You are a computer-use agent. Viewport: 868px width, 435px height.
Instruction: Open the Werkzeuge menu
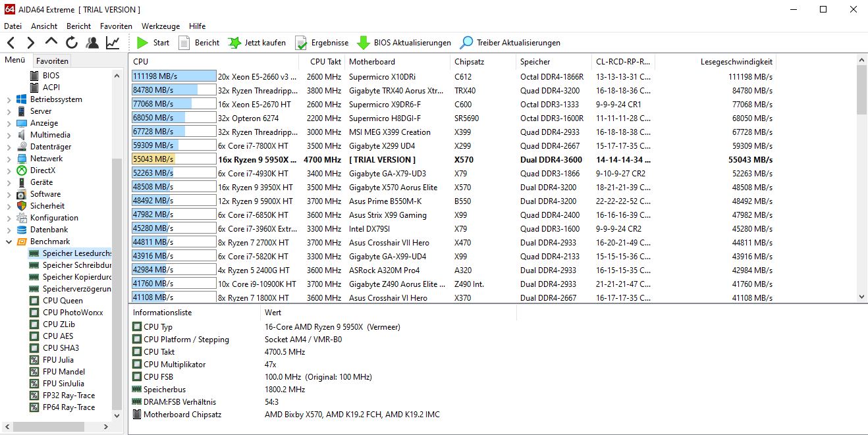click(x=161, y=26)
